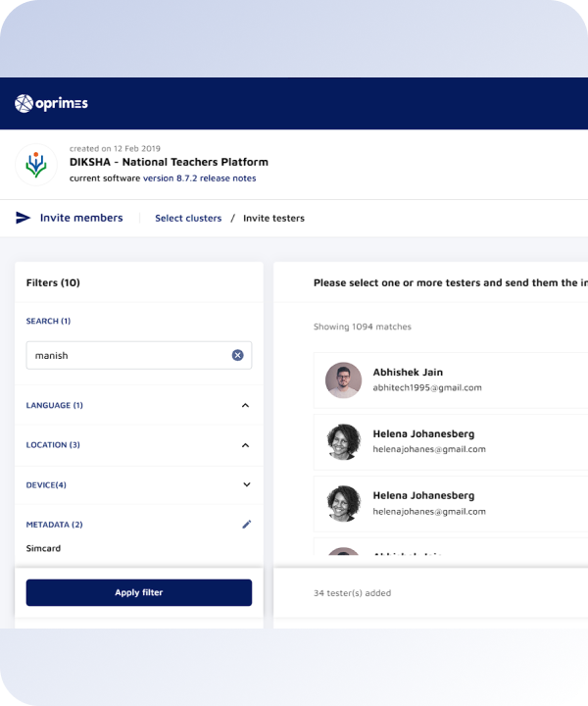The height and width of the screenshot is (706, 588).
Task: Click the DIKSHA platform logo
Action: (x=35, y=165)
